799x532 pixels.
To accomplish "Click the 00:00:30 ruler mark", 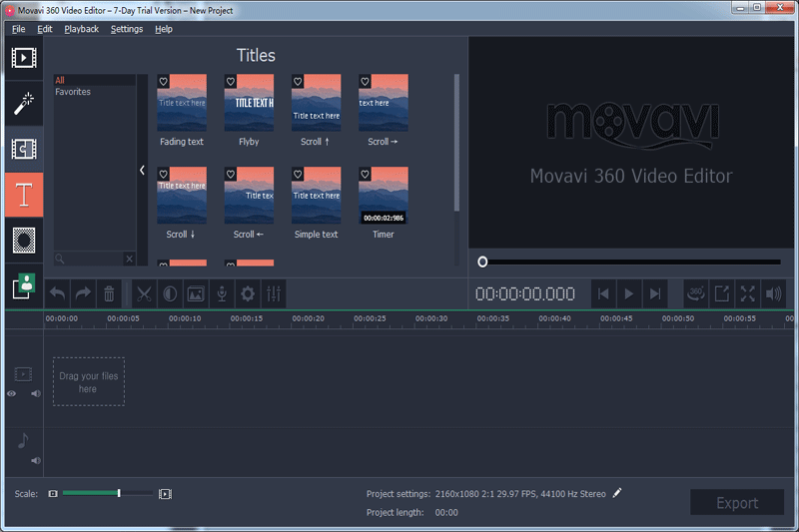I will (431, 318).
